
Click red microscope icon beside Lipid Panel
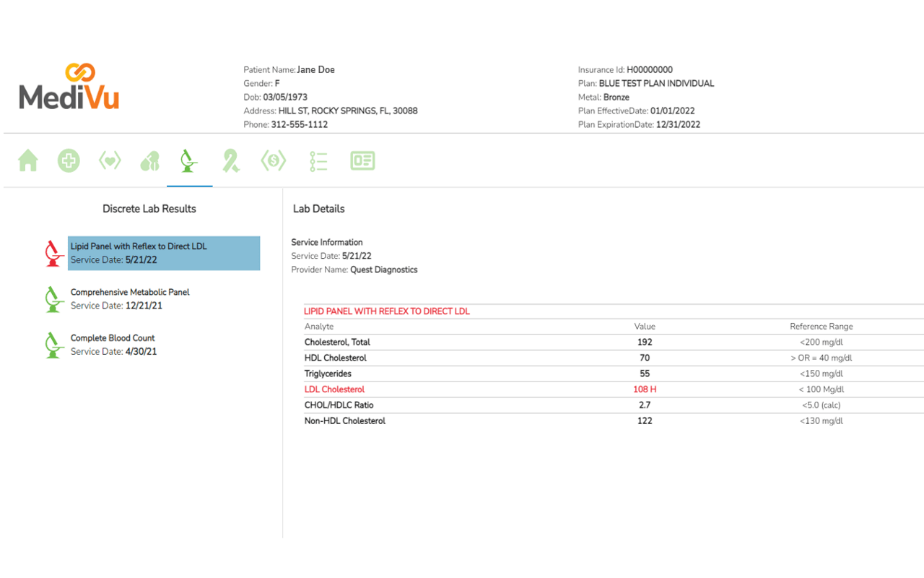53,253
